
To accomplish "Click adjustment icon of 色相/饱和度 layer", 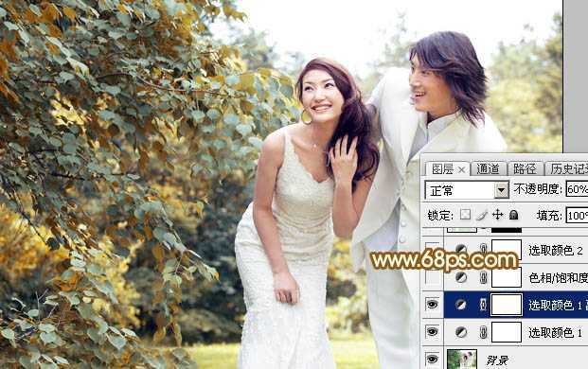I will tap(460, 277).
